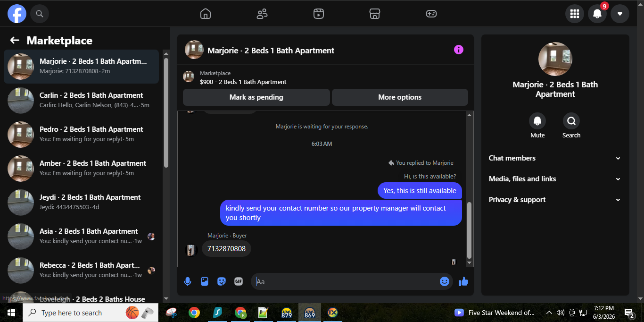Click Marjorie's large profile picture in right panel
Viewport: 644px width, 322px height.
555,59
